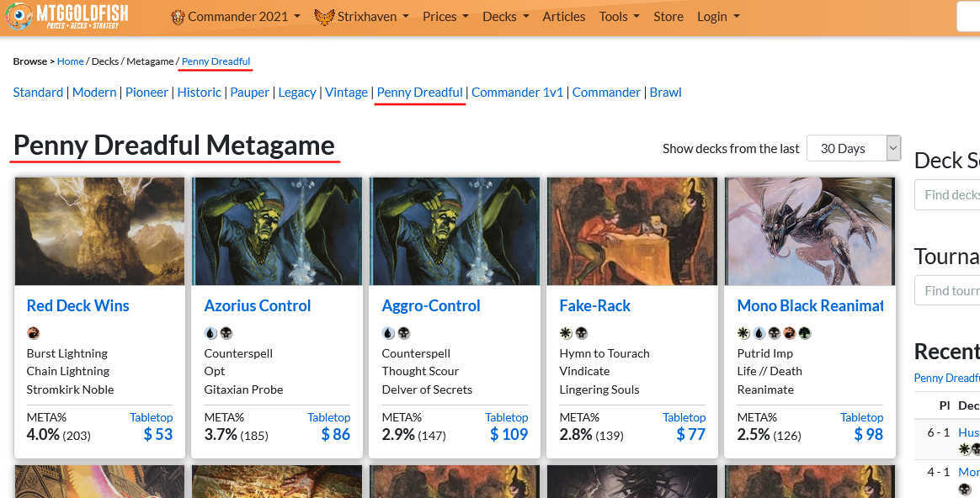Image resolution: width=980 pixels, height=498 pixels.
Task: Switch to the Modern format tab
Action: tap(94, 92)
